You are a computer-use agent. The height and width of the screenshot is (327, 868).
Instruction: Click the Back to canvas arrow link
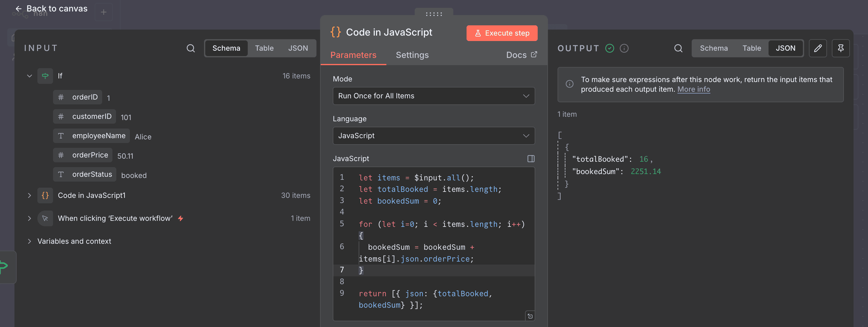51,8
